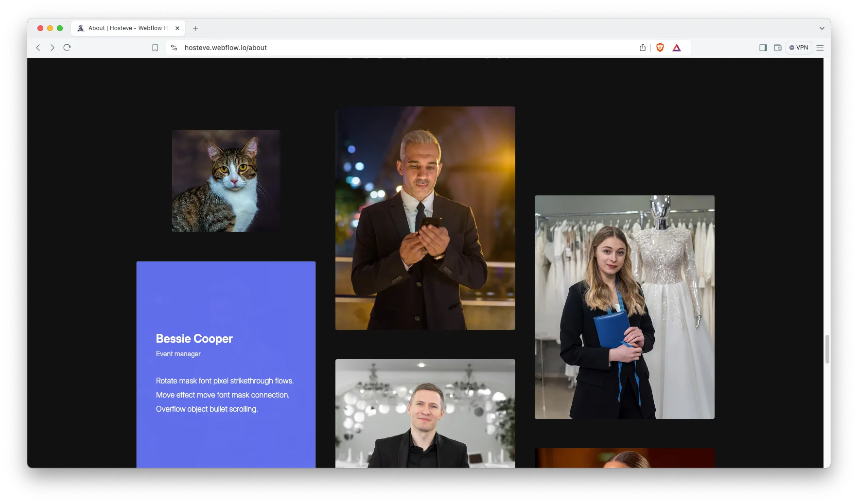Screen dimensions: 858x504
Task: Click the address bar URL field
Action: click(389, 48)
